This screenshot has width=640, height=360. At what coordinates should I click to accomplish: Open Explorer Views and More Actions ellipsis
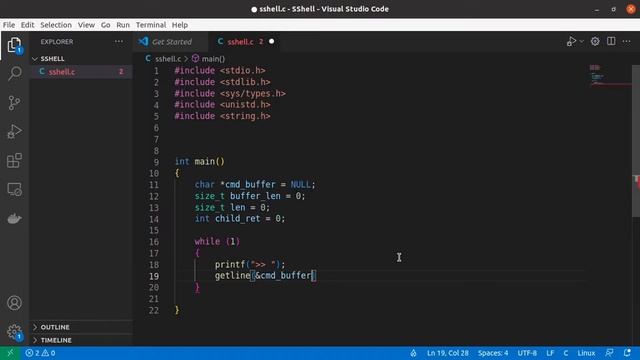(119, 41)
